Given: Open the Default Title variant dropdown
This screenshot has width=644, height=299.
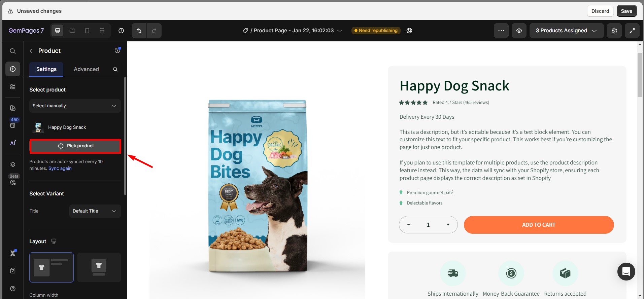Looking at the screenshot, I should [95, 211].
